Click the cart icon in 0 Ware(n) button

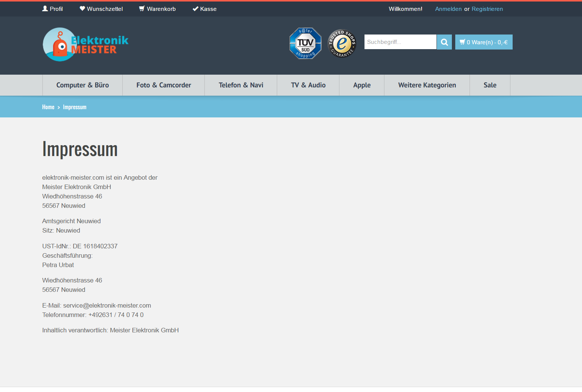pyautogui.click(x=462, y=42)
